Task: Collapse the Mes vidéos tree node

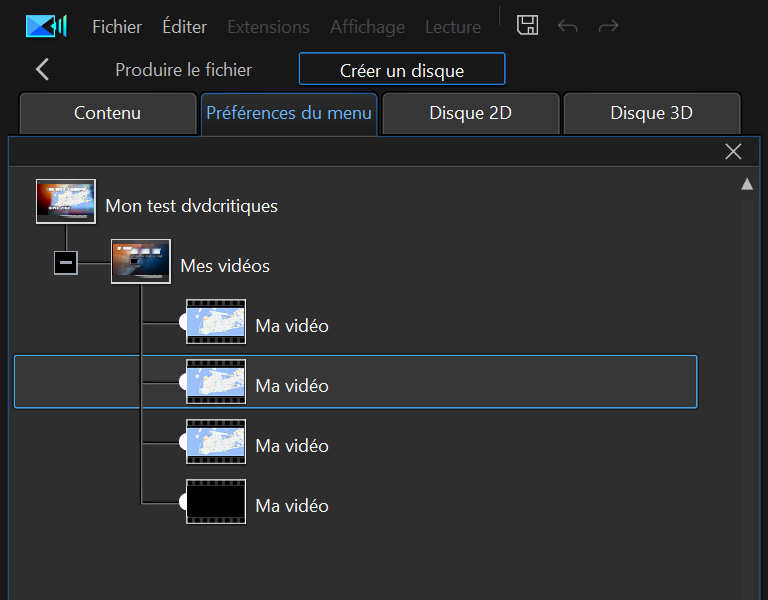Action: 66,263
